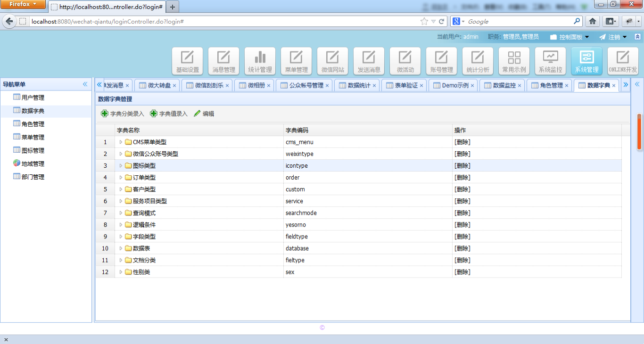The width and height of the screenshot is (644, 344).
Task: Open the 消息管理 toolbar icon
Action: tap(223, 61)
